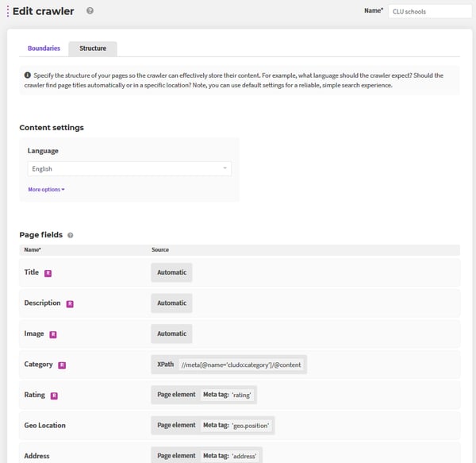Click the R badge next to Image

[53, 334]
